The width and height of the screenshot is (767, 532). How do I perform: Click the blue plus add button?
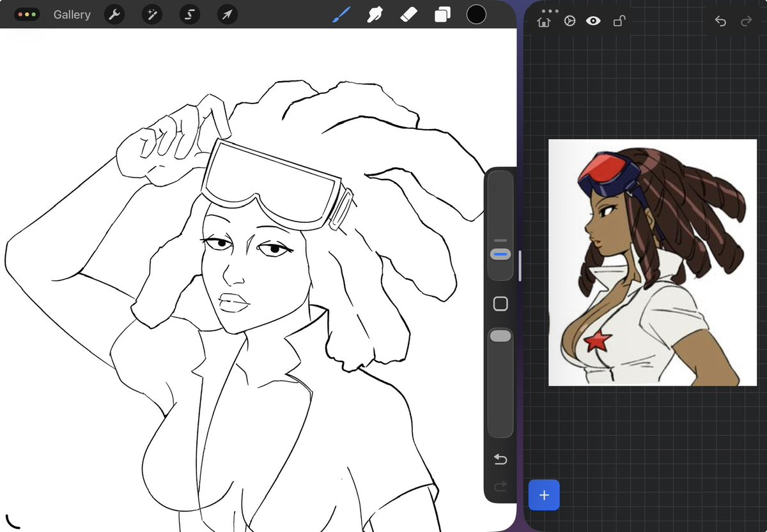click(544, 495)
